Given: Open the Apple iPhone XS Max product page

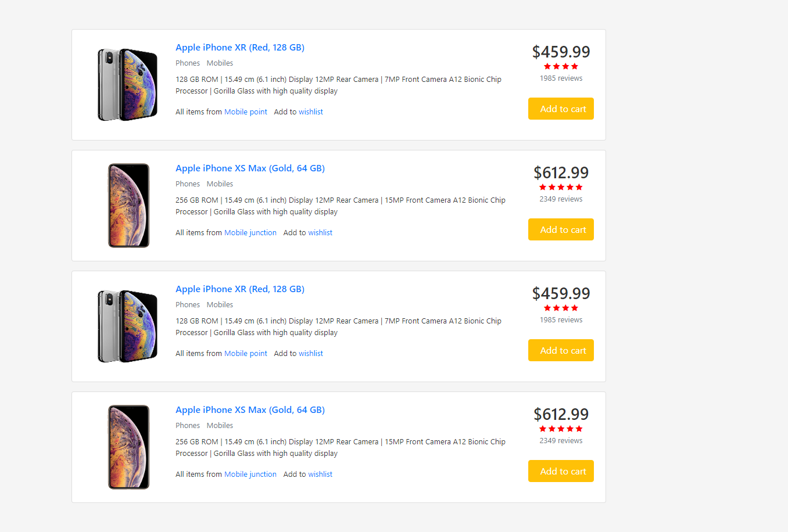Looking at the screenshot, I should [x=250, y=168].
